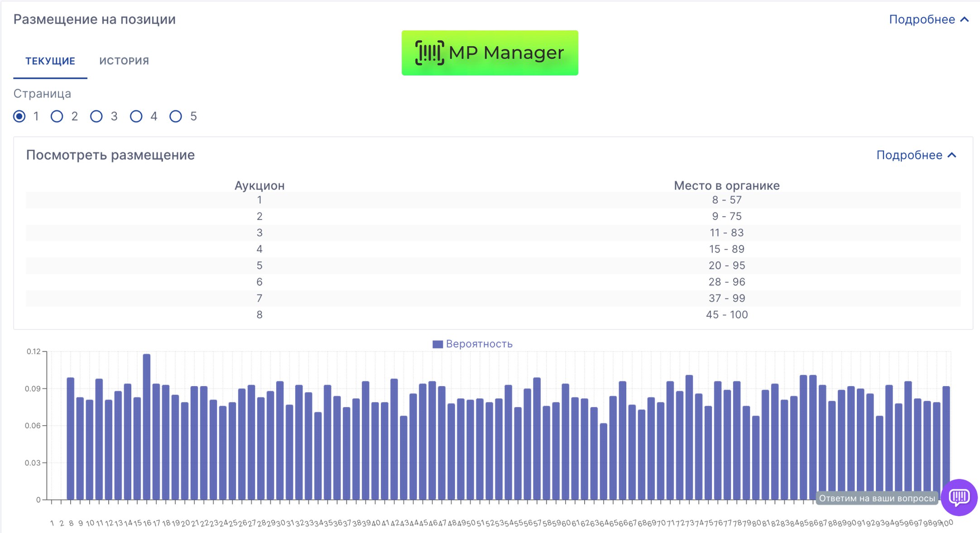This screenshot has width=980, height=533.
Task: Select page 2 radio button
Action: 57,116
